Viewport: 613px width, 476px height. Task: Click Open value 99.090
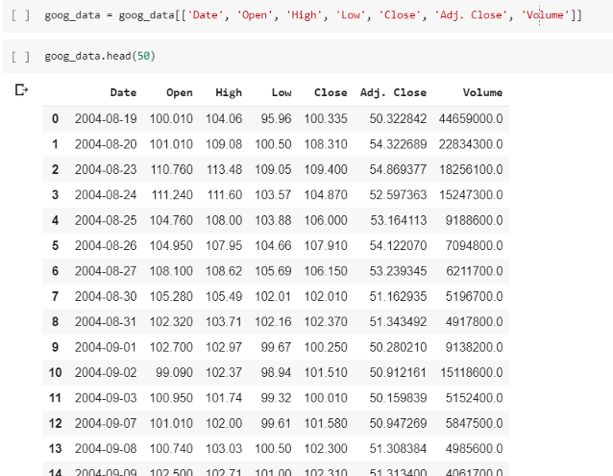point(174,372)
